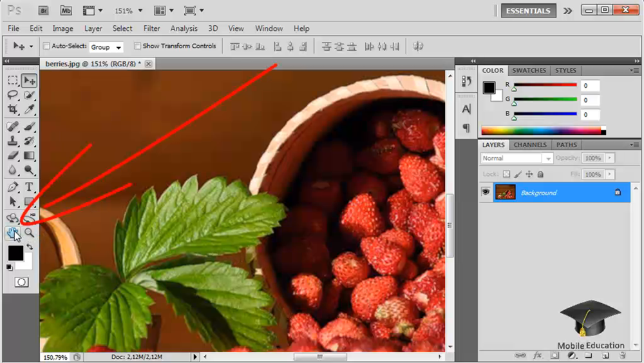Select the Eyedropper tool
This screenshot has width=644, height=363.
click(x=29, y=110)
